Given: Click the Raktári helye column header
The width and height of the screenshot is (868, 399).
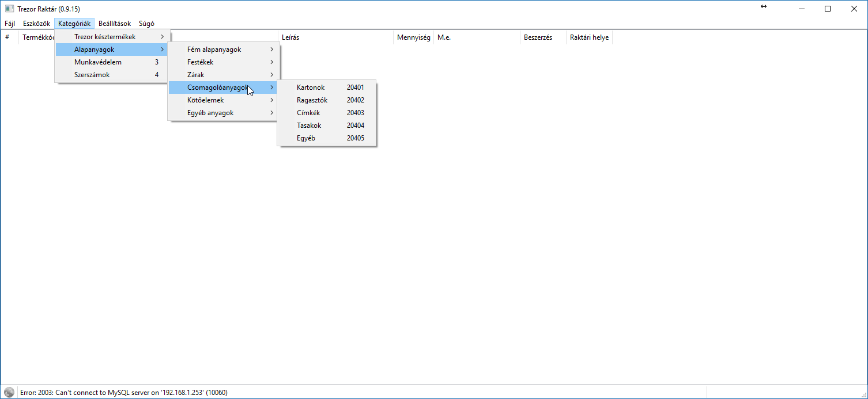Looking at the screenshot, I should (x=589, y=37).
